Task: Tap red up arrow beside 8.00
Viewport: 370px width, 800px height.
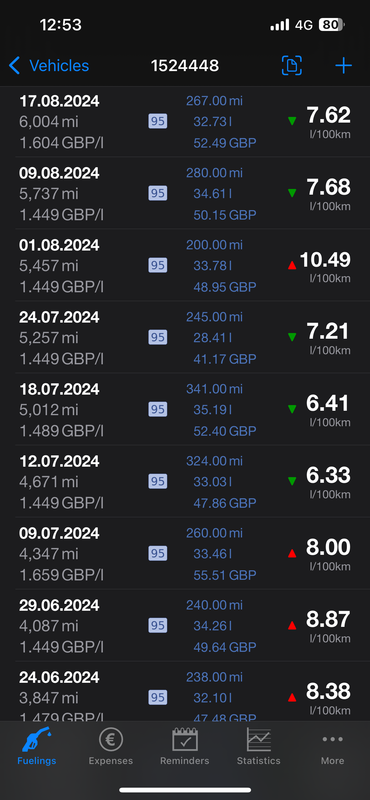Action: (292, 553)
